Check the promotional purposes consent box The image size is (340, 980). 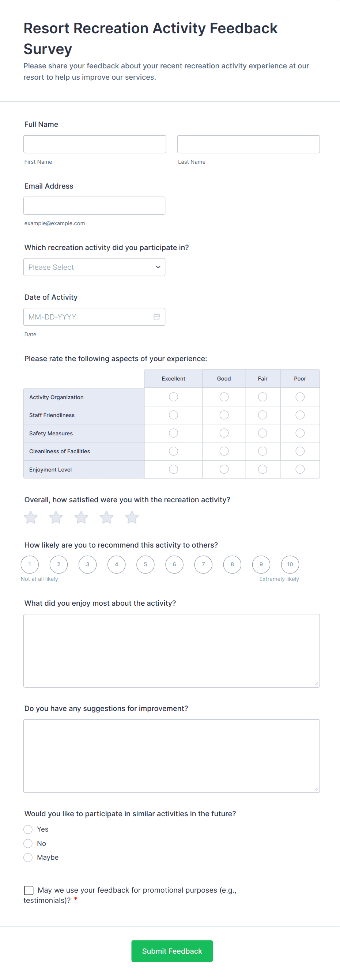click(29, 890)
